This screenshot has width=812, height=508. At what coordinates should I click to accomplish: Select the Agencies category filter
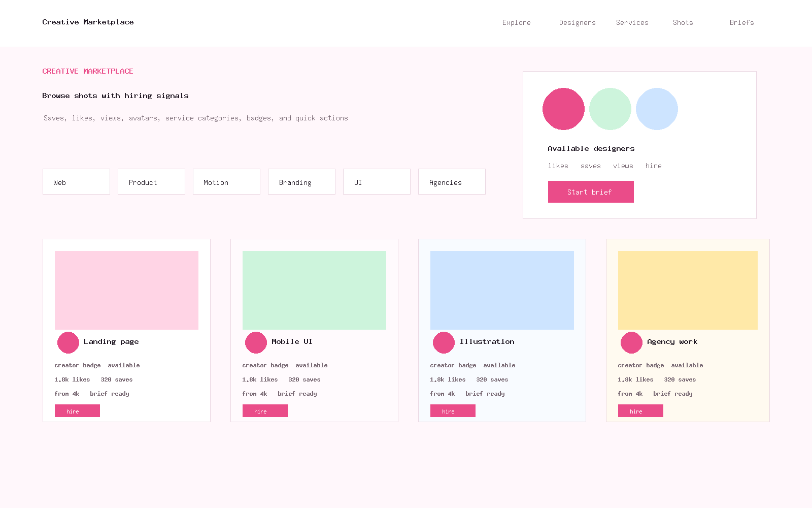pyautogui.click(x=452, y=182)
